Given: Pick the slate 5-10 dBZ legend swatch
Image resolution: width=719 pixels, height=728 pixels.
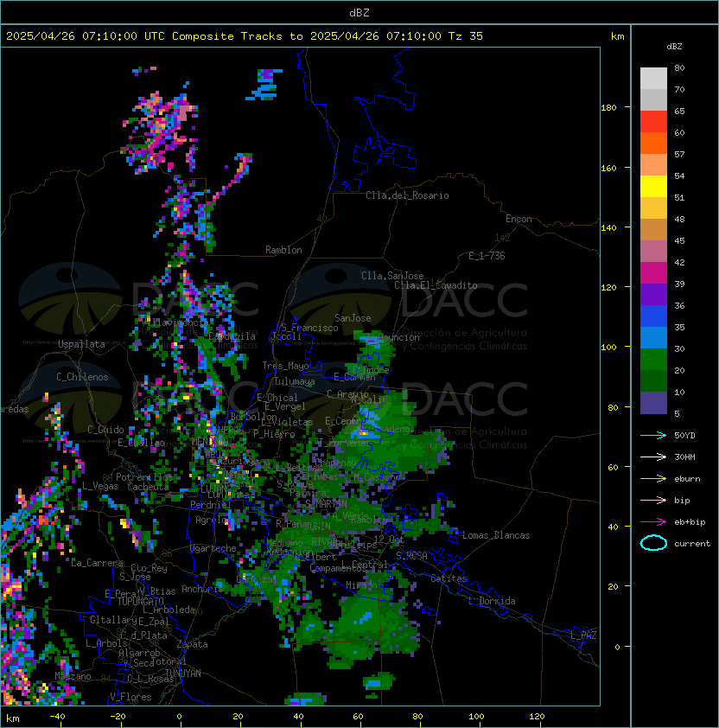Looking at the screenshot, I should pyautogui.click(x=653, y=403).
